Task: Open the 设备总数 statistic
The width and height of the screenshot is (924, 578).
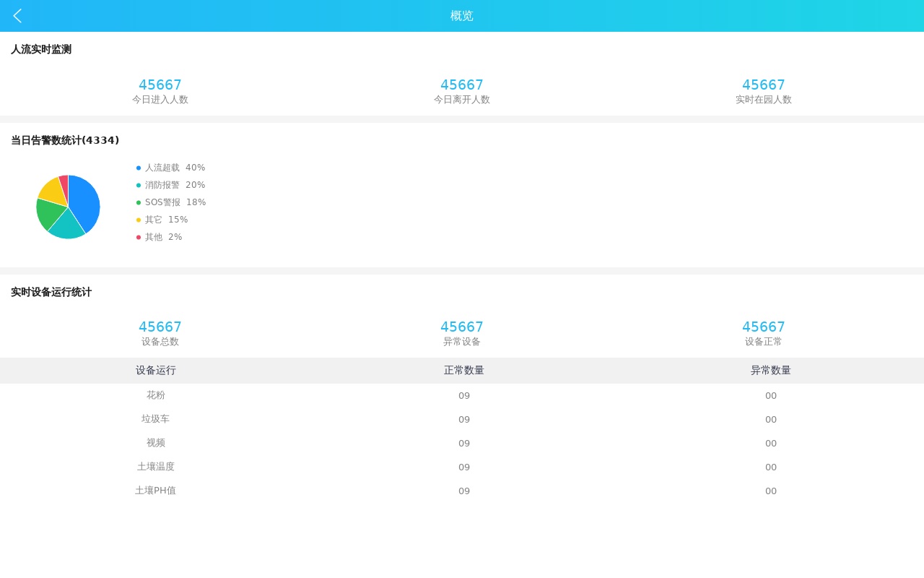Action: 160,334
